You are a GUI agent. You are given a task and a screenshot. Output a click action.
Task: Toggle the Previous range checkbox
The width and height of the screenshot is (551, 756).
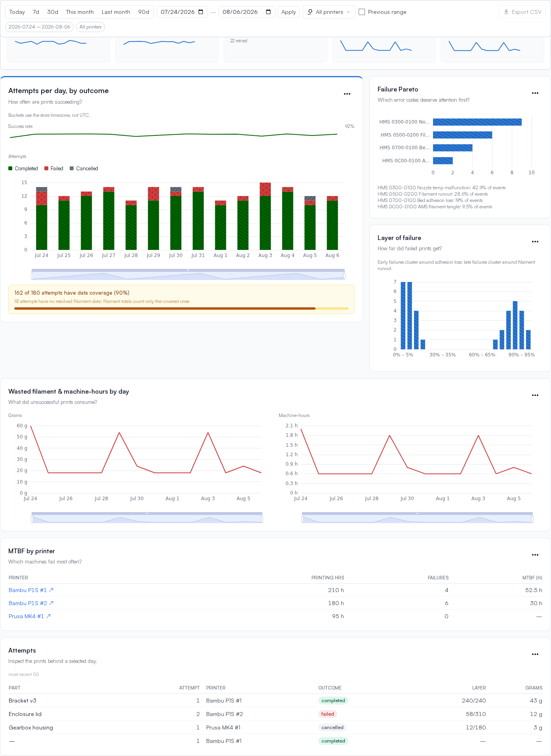(x=362, y=12)
